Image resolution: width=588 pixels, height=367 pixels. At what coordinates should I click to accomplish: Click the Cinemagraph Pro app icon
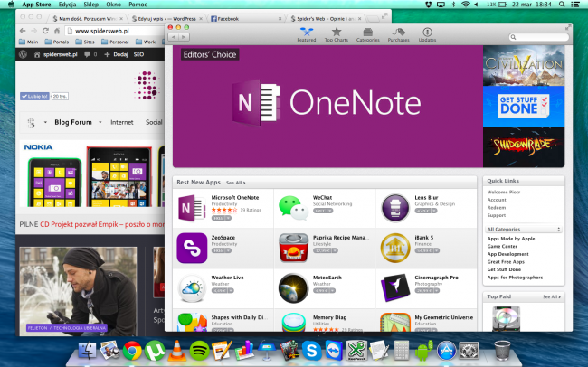tap(395, 288)
